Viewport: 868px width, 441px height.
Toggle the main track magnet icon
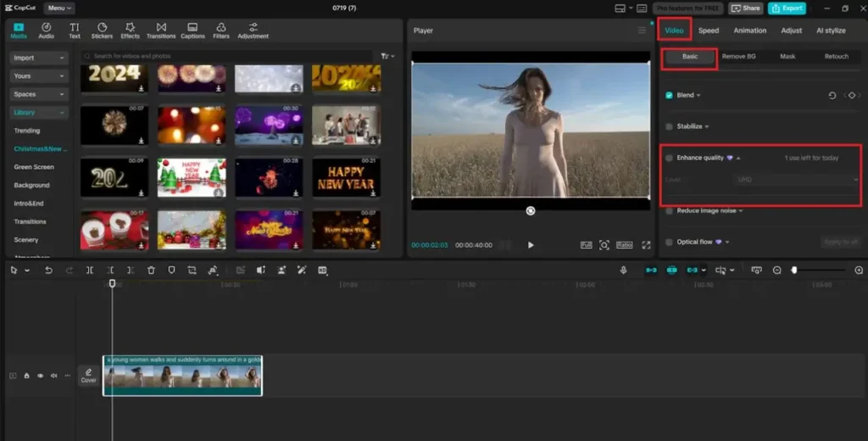(651, 270)
